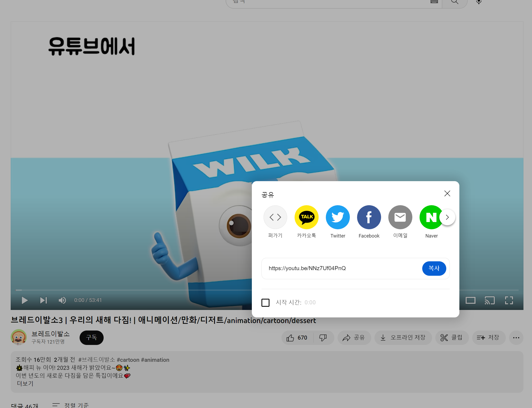
Task: Dislike the video
Action: pos(322,337)
